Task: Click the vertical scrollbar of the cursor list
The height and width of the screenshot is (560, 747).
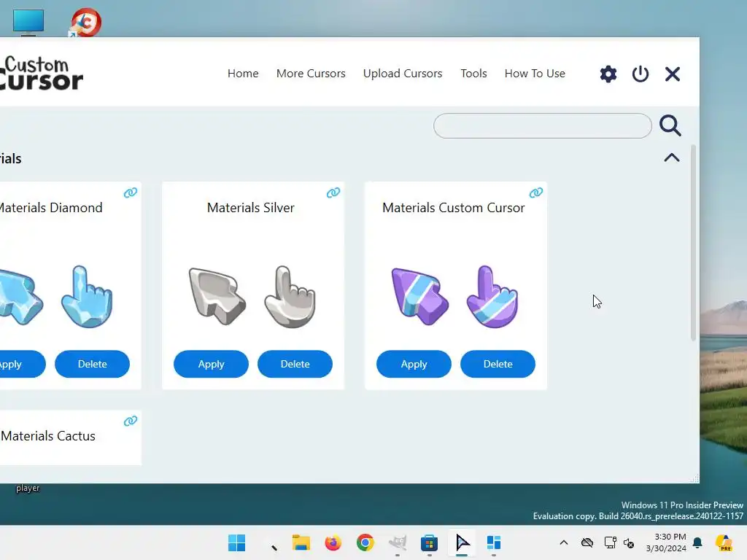Action: tap(693, 243)
